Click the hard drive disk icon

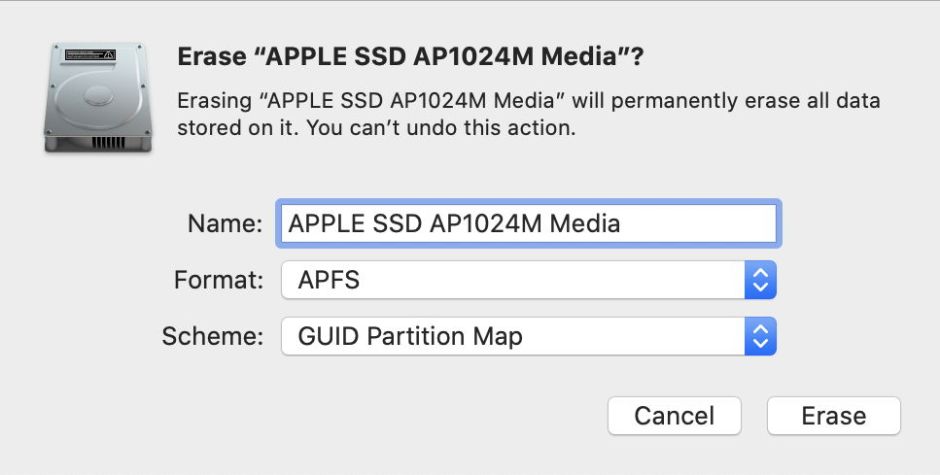pos(98,97)
